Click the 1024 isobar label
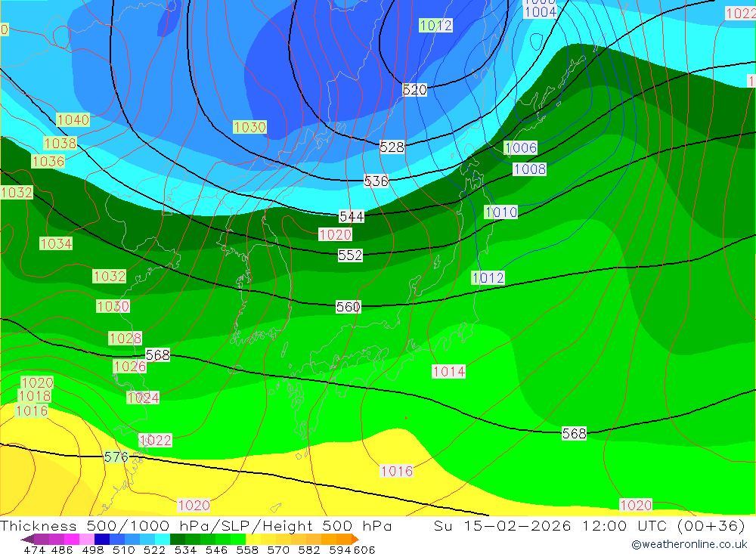 (143, 398)
